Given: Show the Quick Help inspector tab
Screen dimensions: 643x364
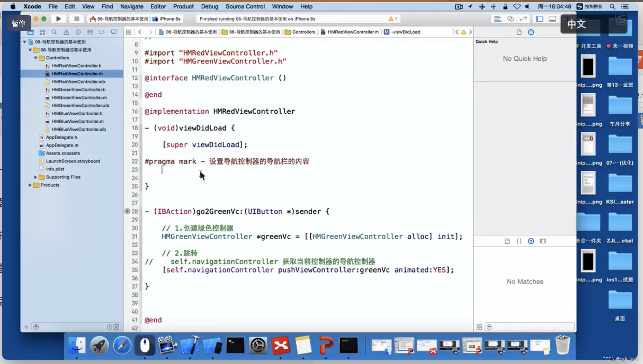Looking at the screenshot, I should 531,32.
